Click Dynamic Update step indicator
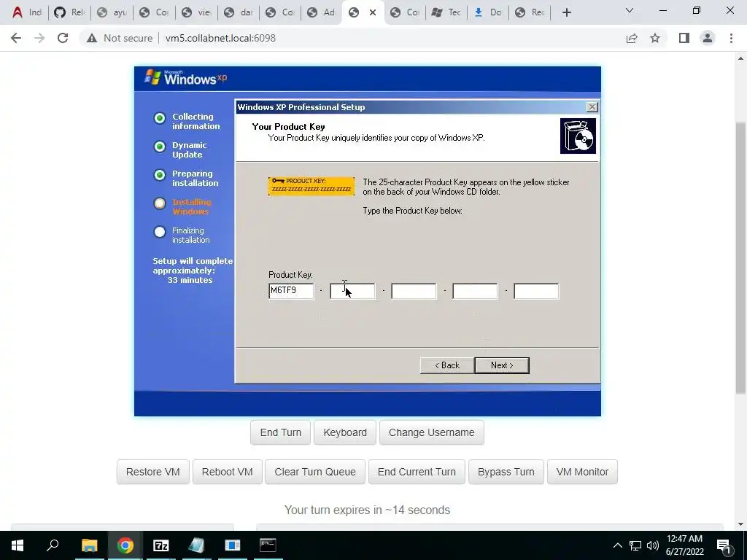The width and height of the screenshot is (747, 560). [x=160, y=147]
